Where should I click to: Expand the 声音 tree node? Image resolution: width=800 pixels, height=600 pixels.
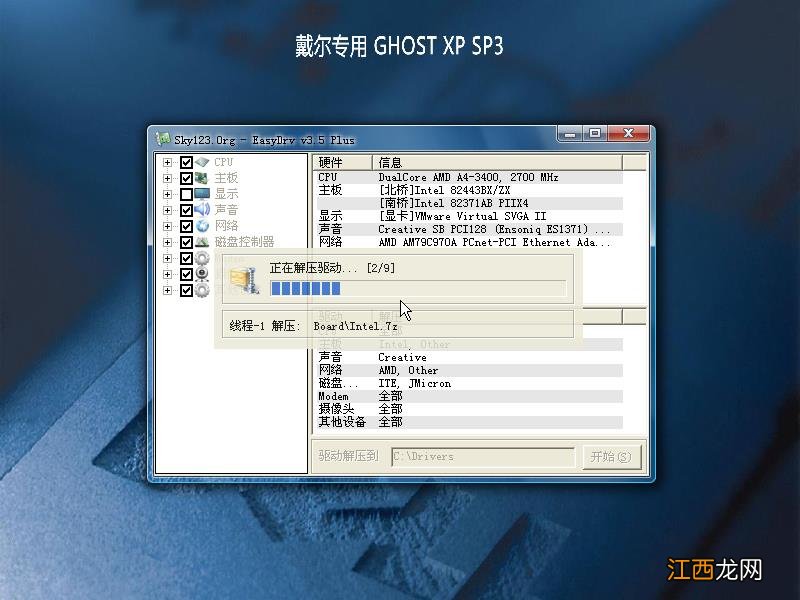pyautogui.click(x=166, y=210)
